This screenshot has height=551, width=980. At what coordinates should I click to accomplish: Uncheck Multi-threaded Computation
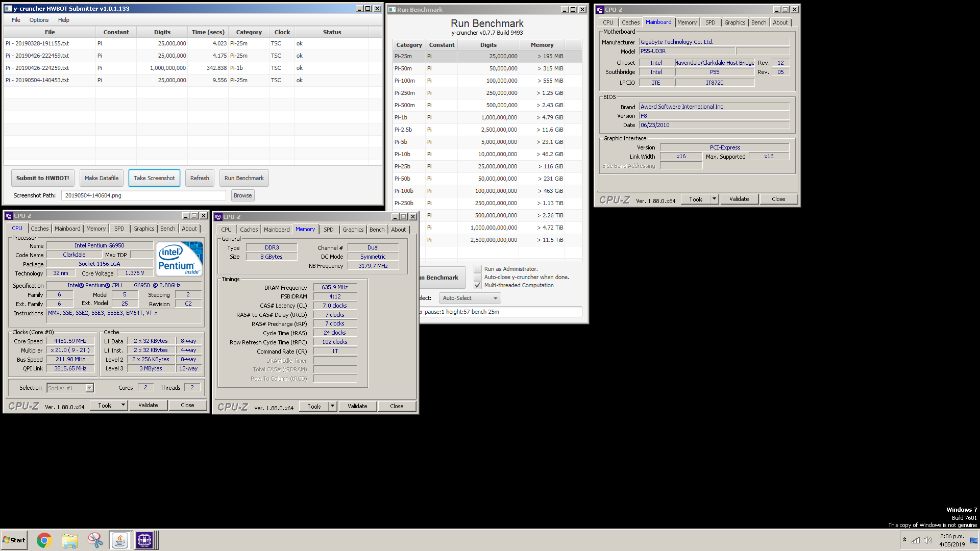(478, 285)
